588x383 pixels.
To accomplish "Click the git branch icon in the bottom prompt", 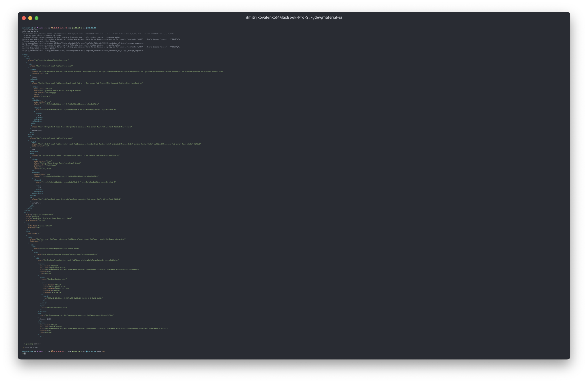I will pos(37,352).
